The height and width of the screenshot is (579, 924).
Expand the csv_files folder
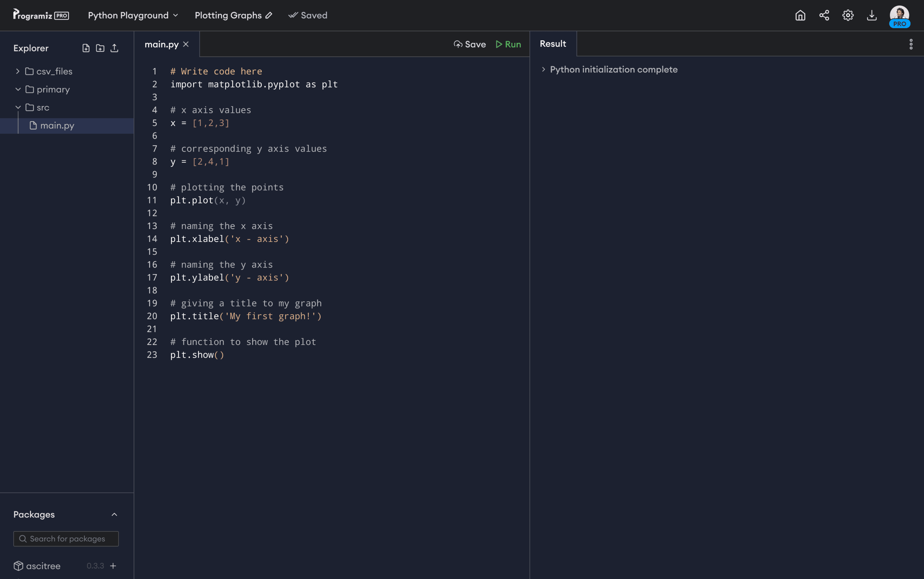18,71
